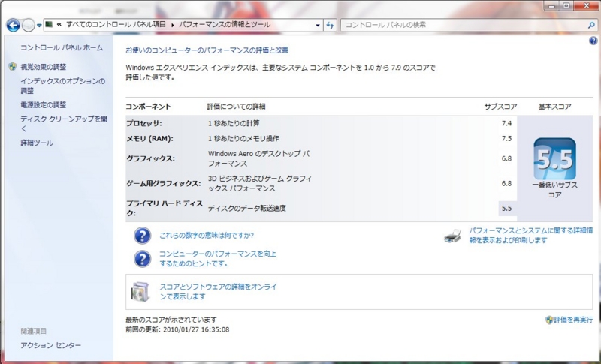The width and height of the screenshot is (601, 364).
Task: Click memory subscore 7.5
Action: point(506,139)
